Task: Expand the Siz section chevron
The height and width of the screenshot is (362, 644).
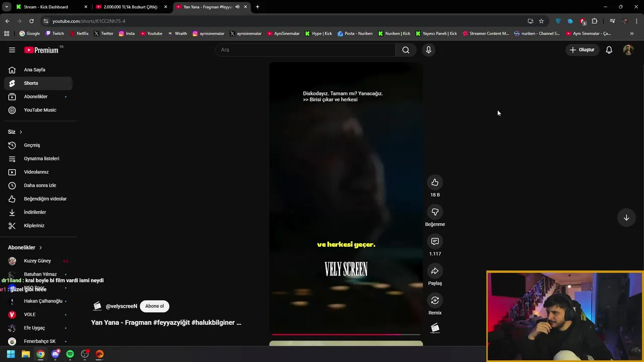Action: [x=21, y=132]
